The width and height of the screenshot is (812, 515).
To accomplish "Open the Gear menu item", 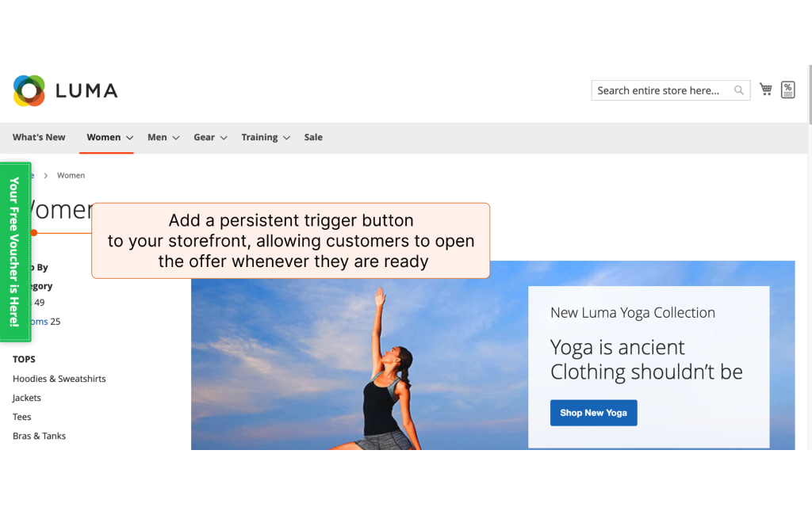I will [x=204, y=137].
